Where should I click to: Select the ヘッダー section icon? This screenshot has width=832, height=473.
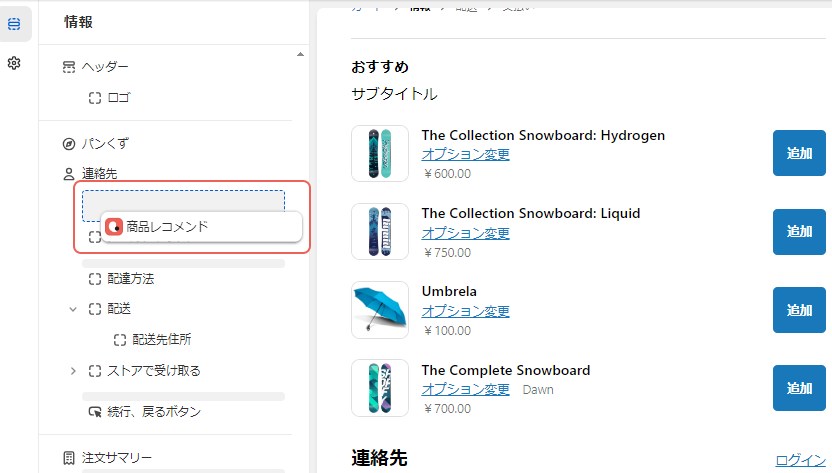68,67
